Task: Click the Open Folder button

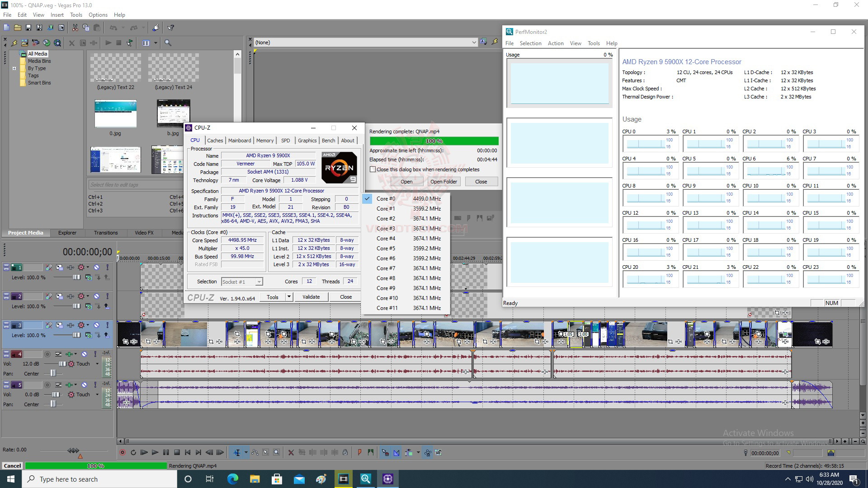Action: point(443,182)
